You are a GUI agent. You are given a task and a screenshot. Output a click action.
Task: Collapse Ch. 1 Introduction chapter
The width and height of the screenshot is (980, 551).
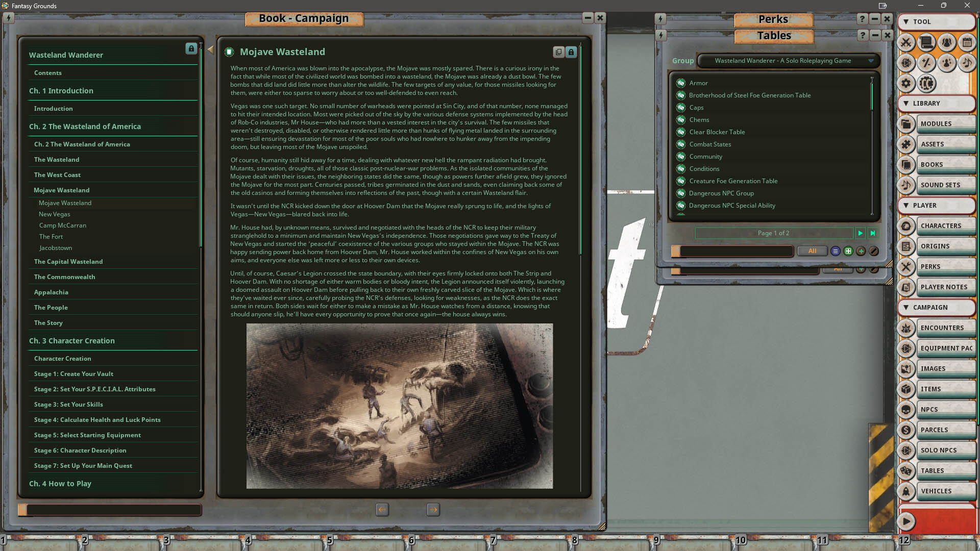pyautogui.click(x=113, y=90)
